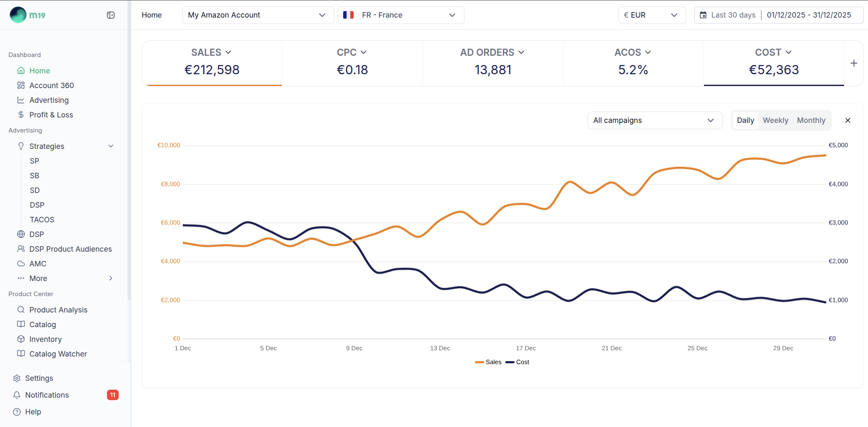The height and width of the screenshot is (427, 868).
Task: Select the Advertising dashboard icon
Action: click(x=21, y=100)
